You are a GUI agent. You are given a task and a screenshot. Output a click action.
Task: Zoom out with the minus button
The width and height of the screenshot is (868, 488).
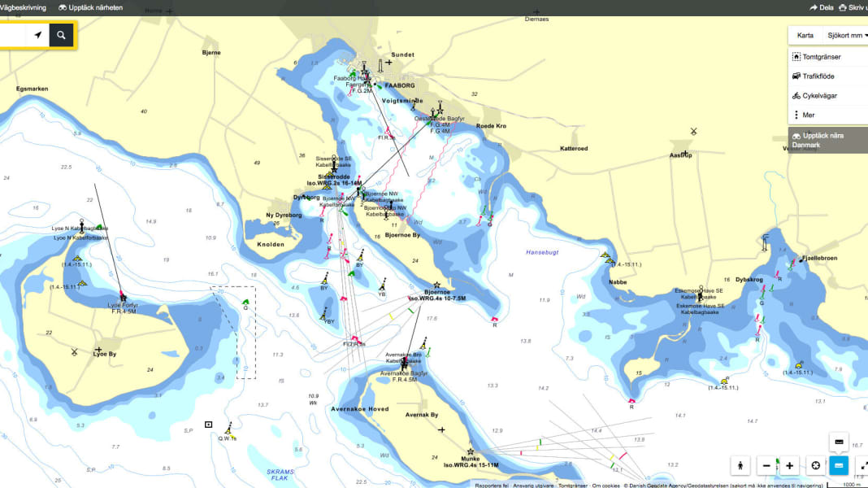[x=766, y=466]
